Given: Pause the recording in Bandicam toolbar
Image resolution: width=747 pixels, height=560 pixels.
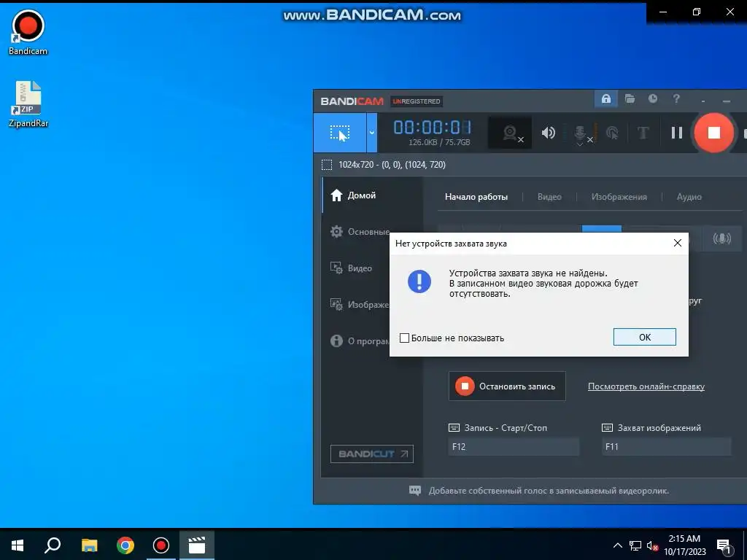Looking at the screenshot, I should (x=676, y=133).
